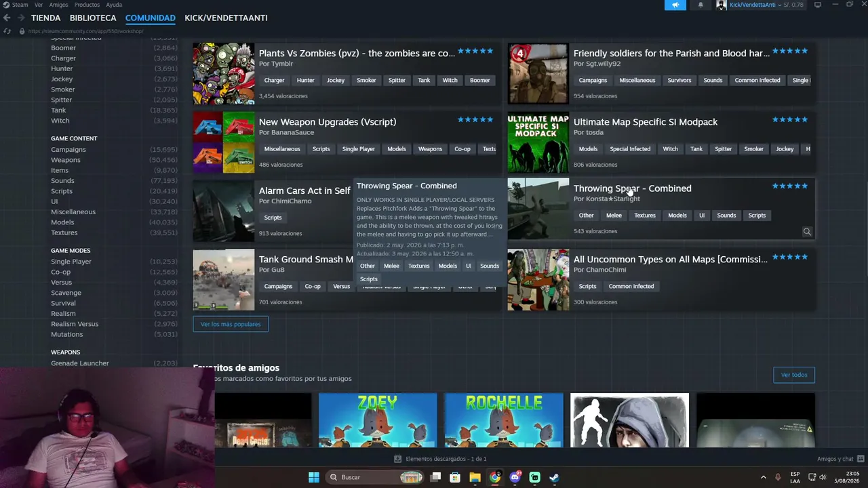Viewport: 868px width, 488px height.
Task: Select the Sounds content filter
Action: click(x=62, y=181)
